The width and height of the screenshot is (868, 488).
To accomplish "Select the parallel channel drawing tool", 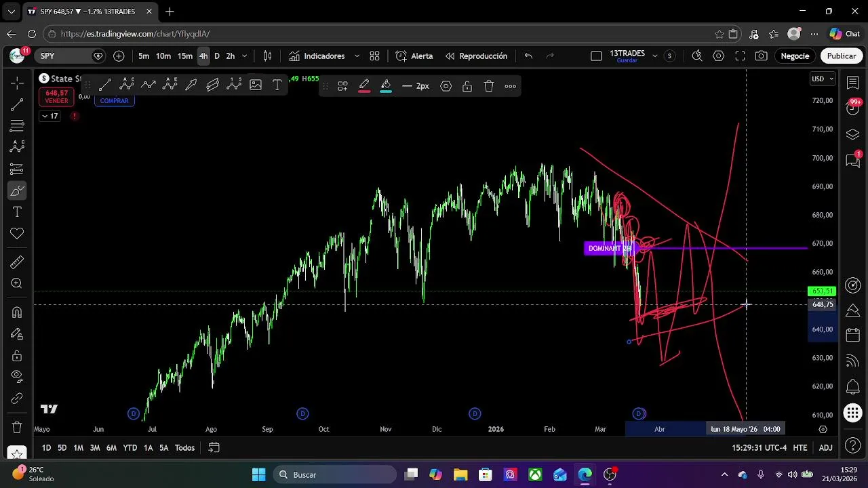I will [x=213, y=85].
